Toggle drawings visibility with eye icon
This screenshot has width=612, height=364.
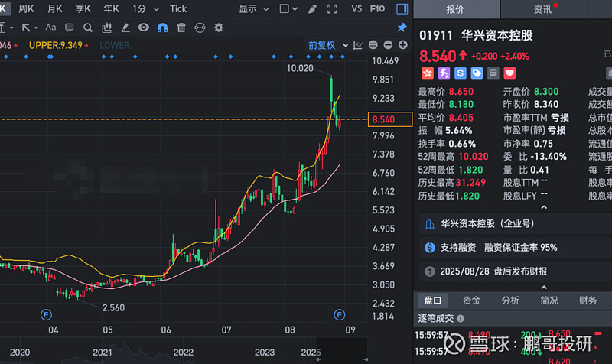pyautogui.click(x=144, y=28)
